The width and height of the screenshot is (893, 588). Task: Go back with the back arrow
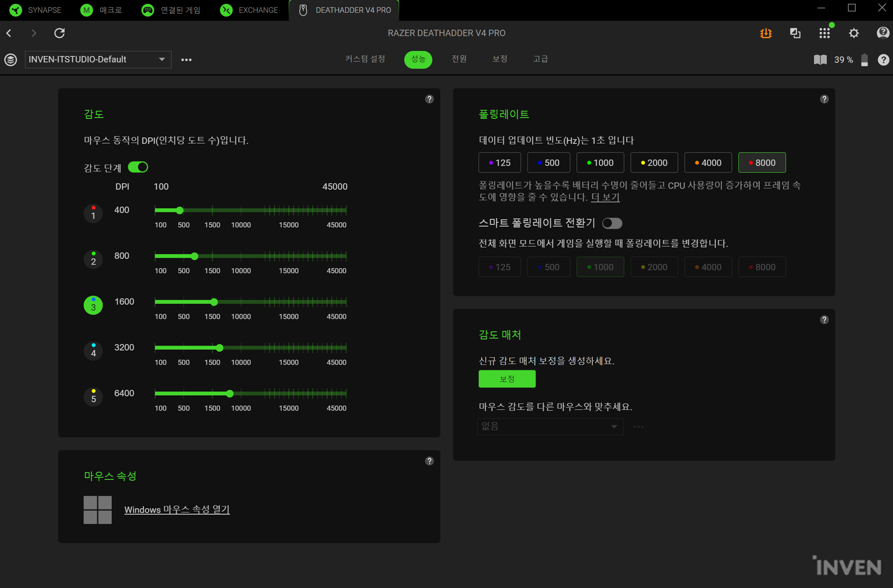tap(9, 33)
